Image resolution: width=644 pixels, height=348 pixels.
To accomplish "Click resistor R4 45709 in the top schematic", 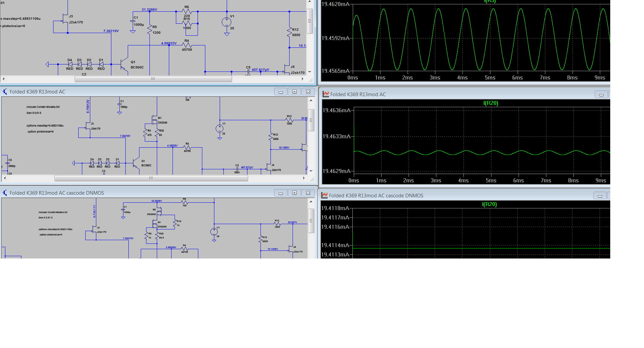I will tap(187, 45).
